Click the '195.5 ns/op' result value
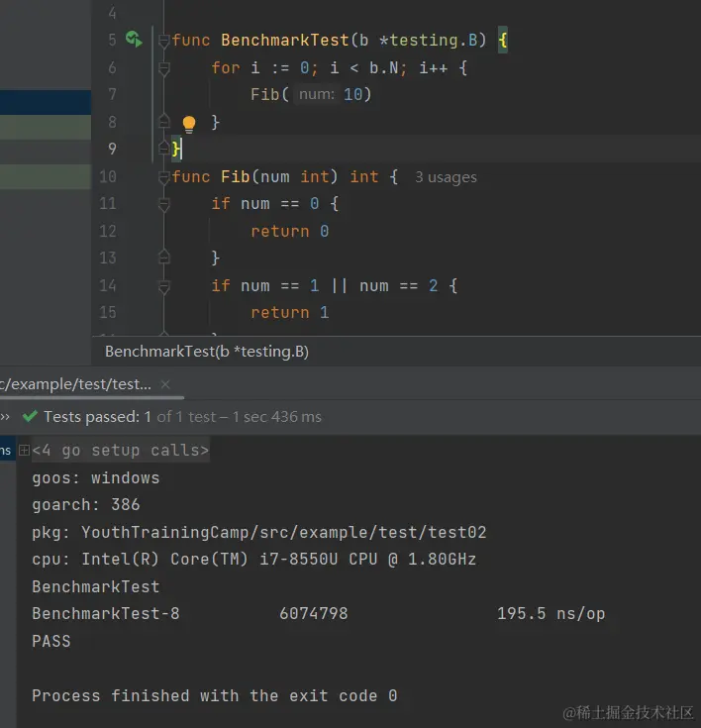Image resolution: width=701 pixels, height=728 pixels. 551,613
